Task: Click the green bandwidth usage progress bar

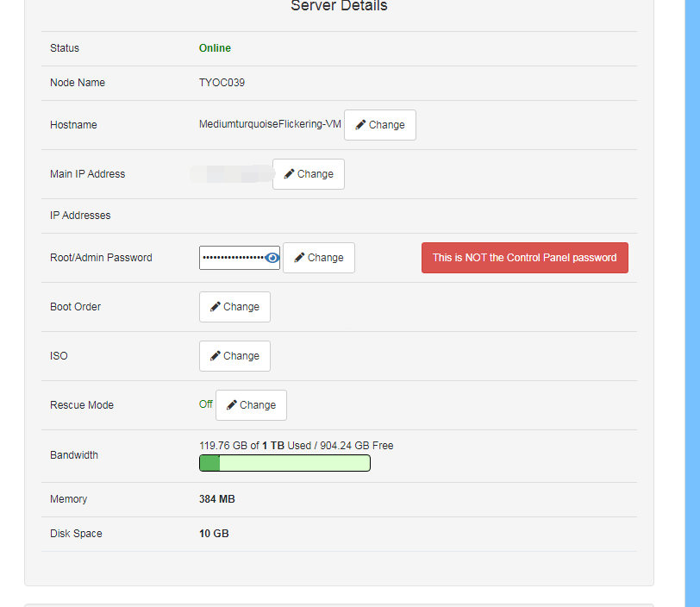Action: [284, 463]
